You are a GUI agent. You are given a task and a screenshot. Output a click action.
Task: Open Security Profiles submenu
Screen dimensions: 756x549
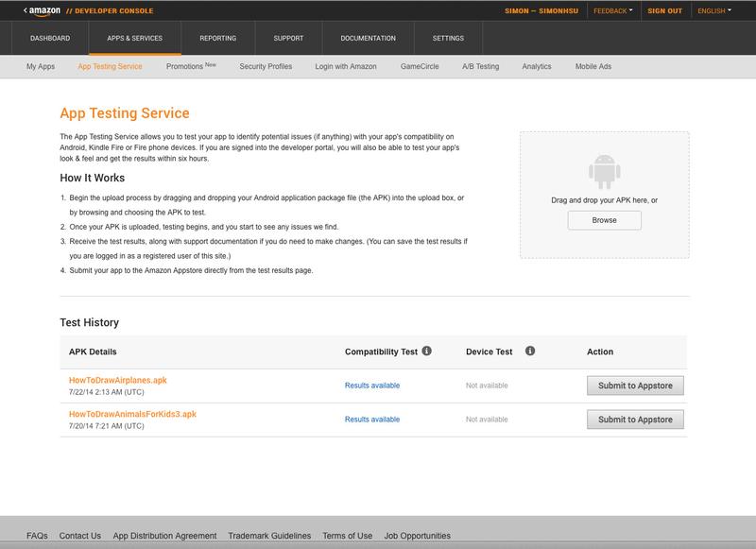(x=266, y=66)
